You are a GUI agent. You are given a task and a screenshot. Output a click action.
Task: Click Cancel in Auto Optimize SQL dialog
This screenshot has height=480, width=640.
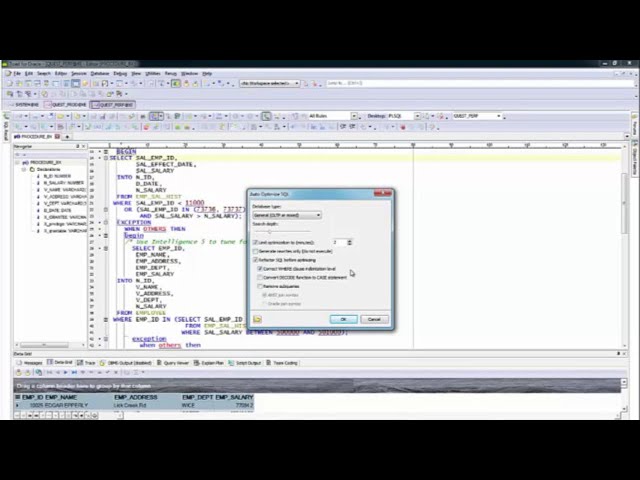coord(374,319)
